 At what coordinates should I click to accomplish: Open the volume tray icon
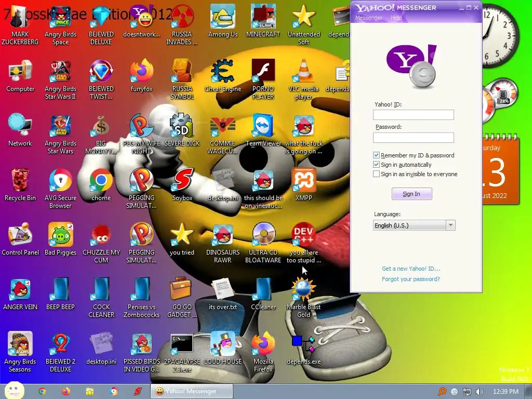tap(479, 392)
